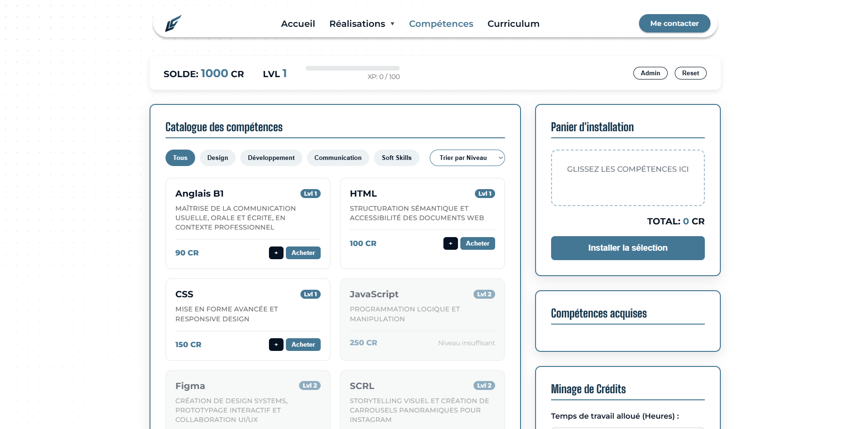
Task: Click the Admin button
Action: click(x=650, y=73)
